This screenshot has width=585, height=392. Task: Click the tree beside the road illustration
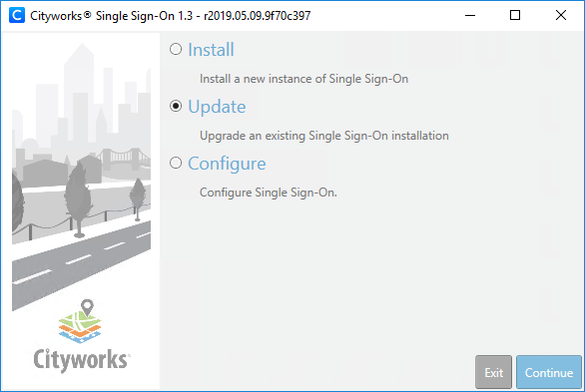pos(78,199)
